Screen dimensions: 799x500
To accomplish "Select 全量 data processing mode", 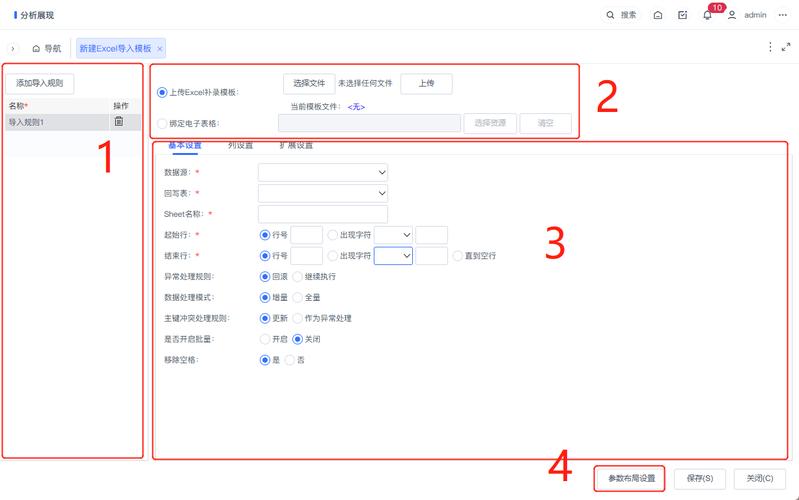I will (298, 298).
